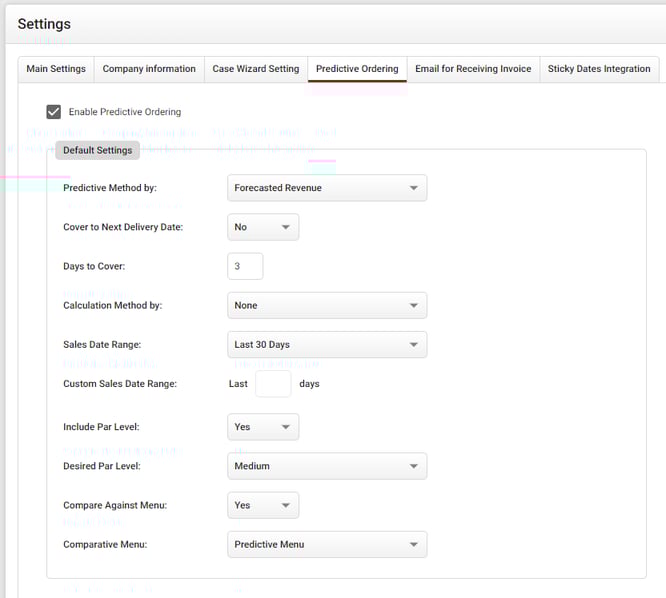This screenshot has width=666, height=598.
Task: Open the Include Par Level dropdown
Action: pos(262,427)
